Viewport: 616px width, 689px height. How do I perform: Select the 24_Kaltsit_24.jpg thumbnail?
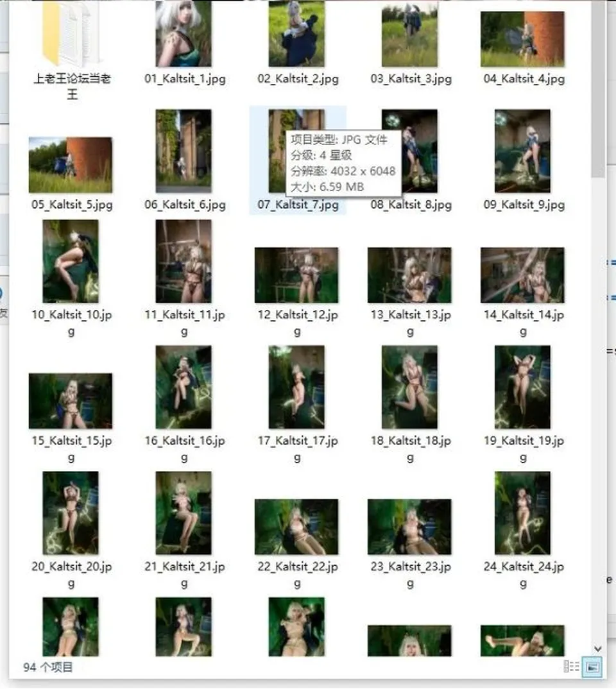click(x=522, y=513)
